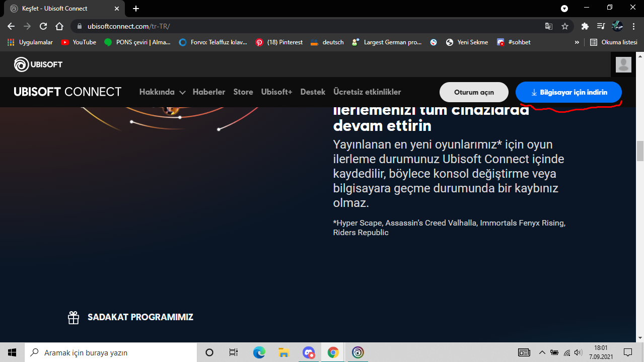The height and width of the screenshot is (362, 644).
Task: Click the browser home icon
Action: (x=59, y=26)
